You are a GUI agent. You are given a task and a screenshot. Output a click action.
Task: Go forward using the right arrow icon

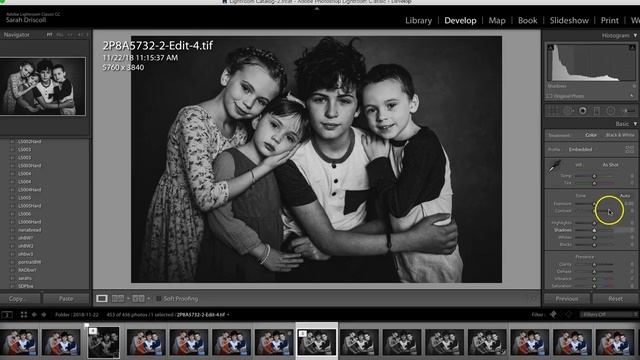pyautogui.click(x=44, y=315)
